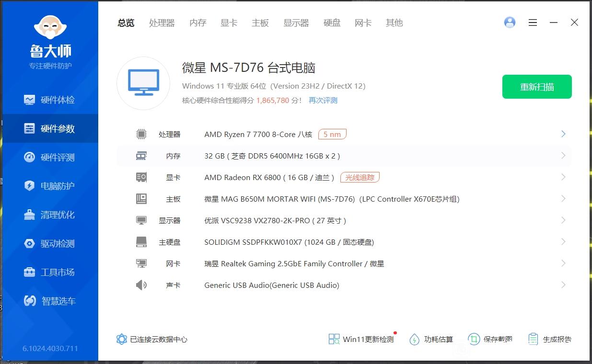Click the 驱动检测 hexagon icon
The height and width of the screenshot is (364, 592).
click(x=29, y=243)
